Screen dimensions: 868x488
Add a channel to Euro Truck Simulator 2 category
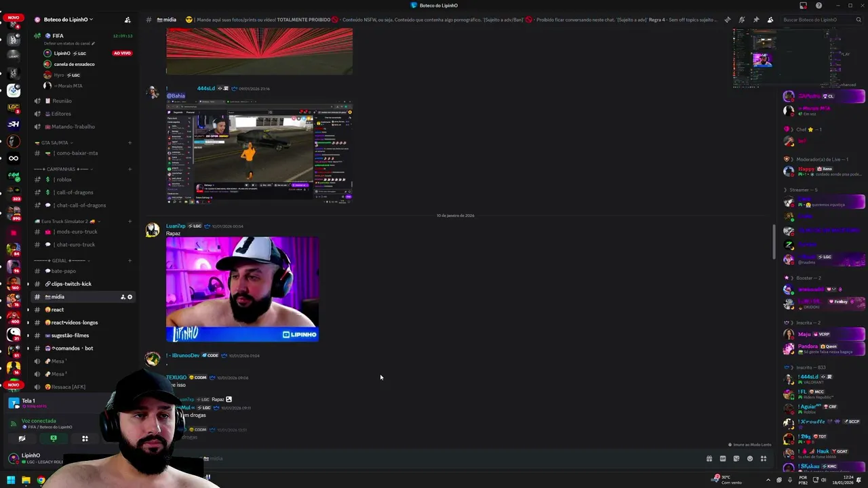(130, 222)
